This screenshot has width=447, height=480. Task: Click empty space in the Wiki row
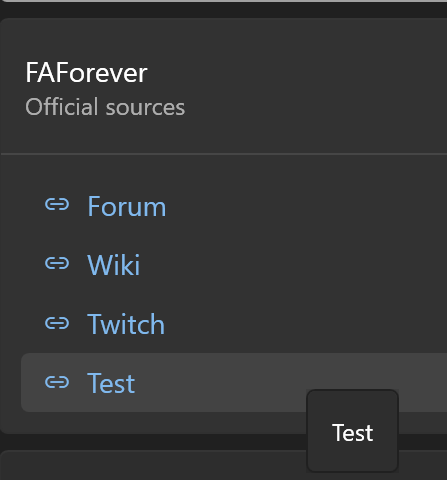click(300, 265)
